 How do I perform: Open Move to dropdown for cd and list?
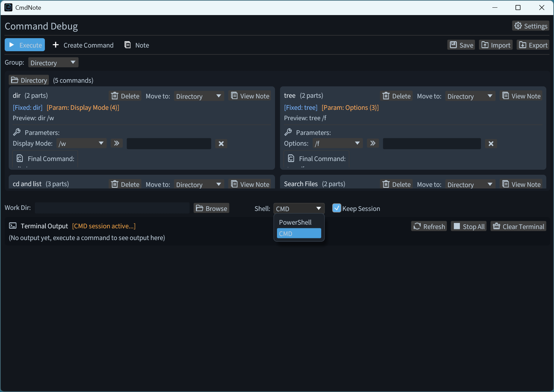(199, 184)
